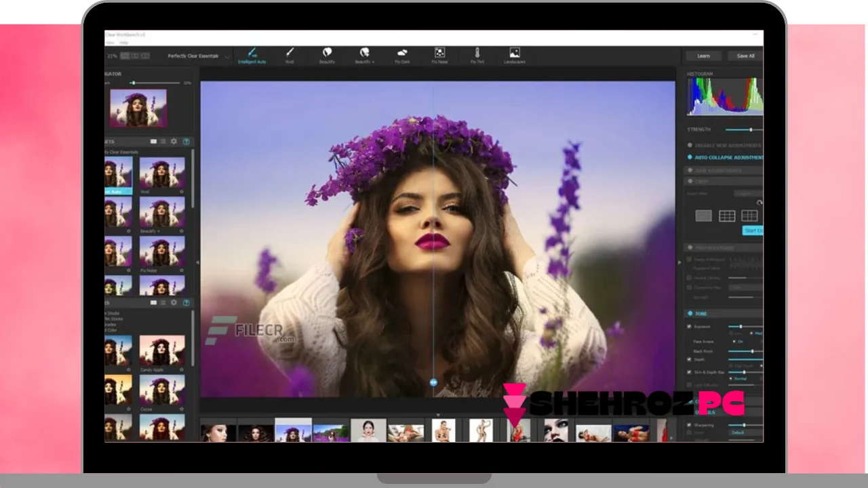Collapse left panel with arrow handle
The width and height of the screenshot is (868, 488).
197,262
